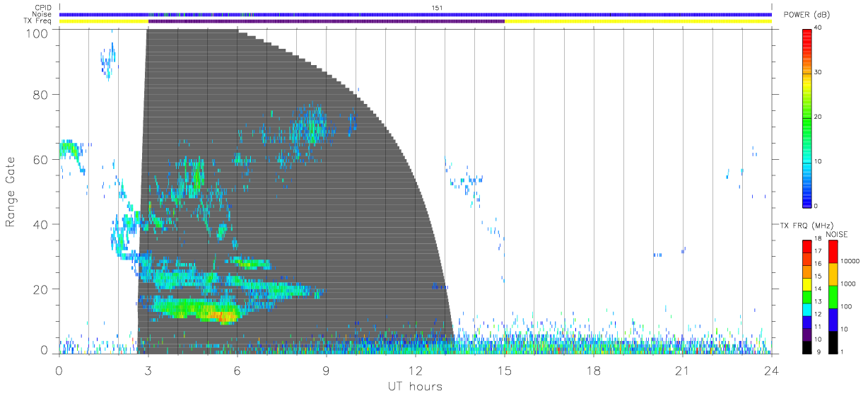
Task: Click the Range Gate axis title
Action: (x=11, y=191)
